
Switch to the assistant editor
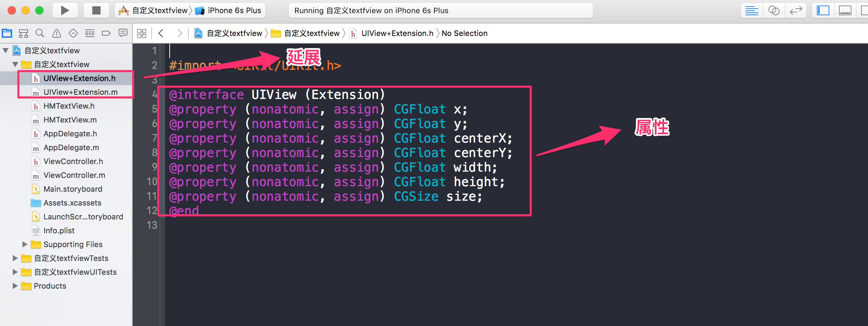pos(774,10)
